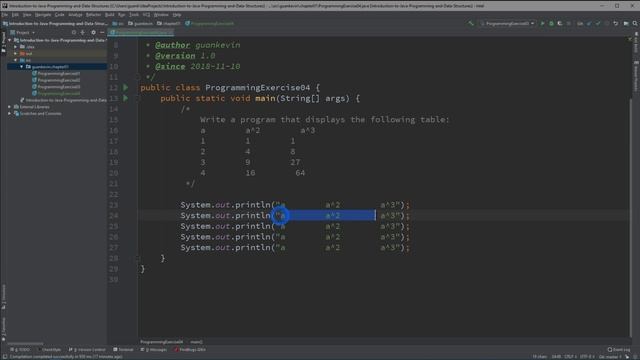
Task: Open the Event Log
Action: [x=619, y=350]
